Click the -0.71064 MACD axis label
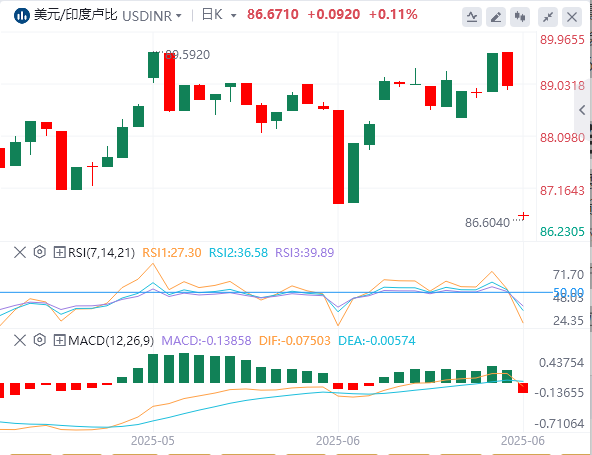Screen dimensions: 592x455 point(559,424)
